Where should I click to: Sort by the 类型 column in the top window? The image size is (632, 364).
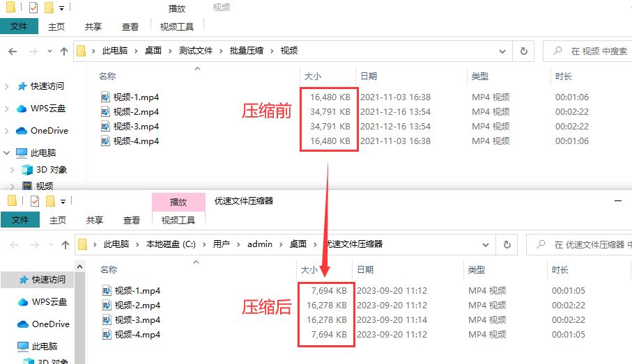click(x=479, y=76)
